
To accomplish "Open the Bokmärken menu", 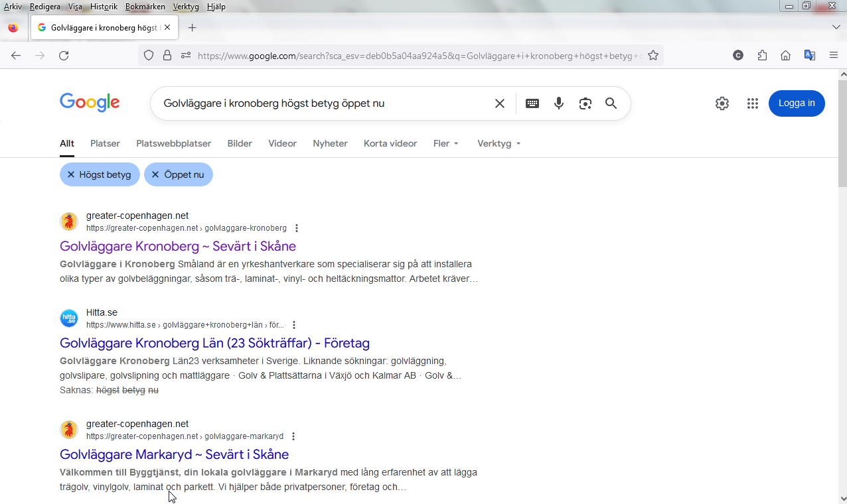I will [x=145, y=7].
